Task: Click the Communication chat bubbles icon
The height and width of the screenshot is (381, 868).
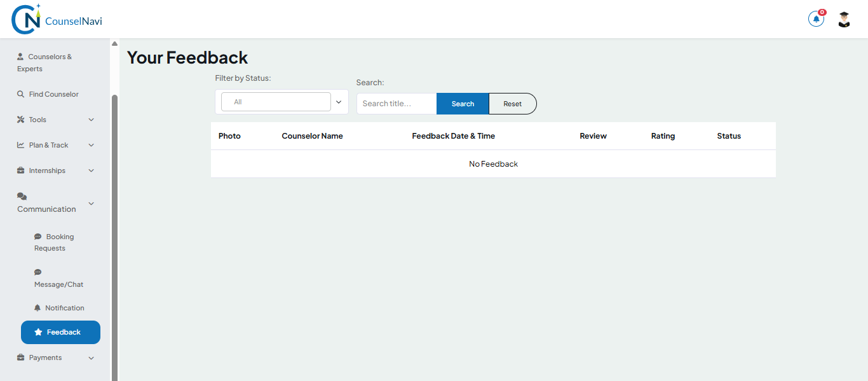Action: coord(21,196)
